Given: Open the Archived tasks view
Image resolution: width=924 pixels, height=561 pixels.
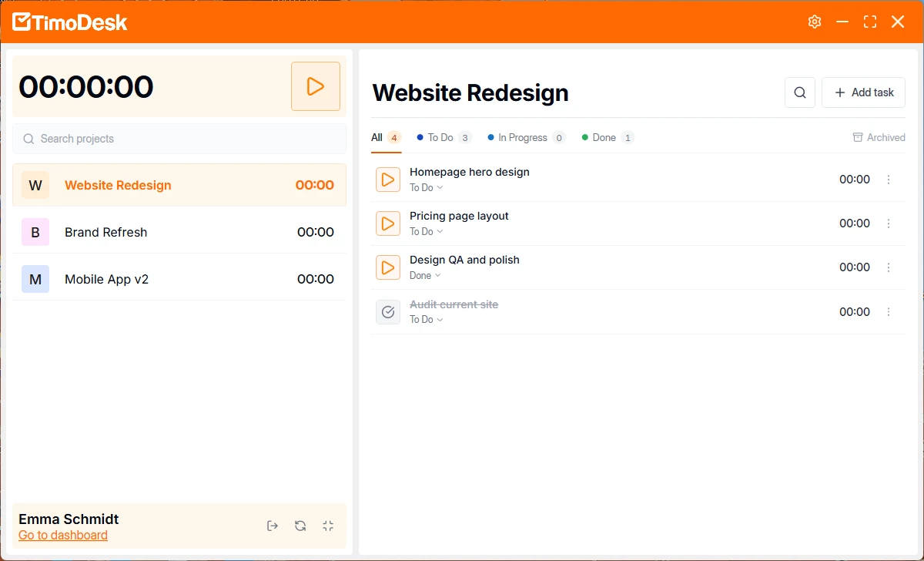Looking at the screenshot, I should coord(879,137).
